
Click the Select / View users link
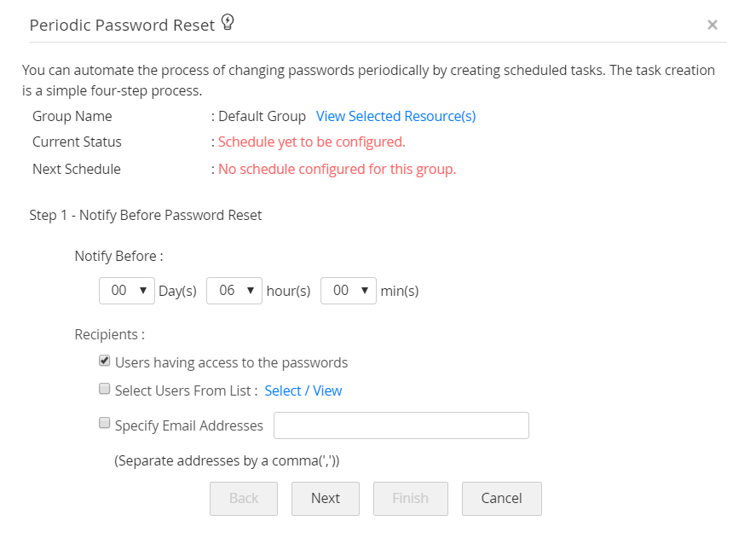[x=303, y=390]
